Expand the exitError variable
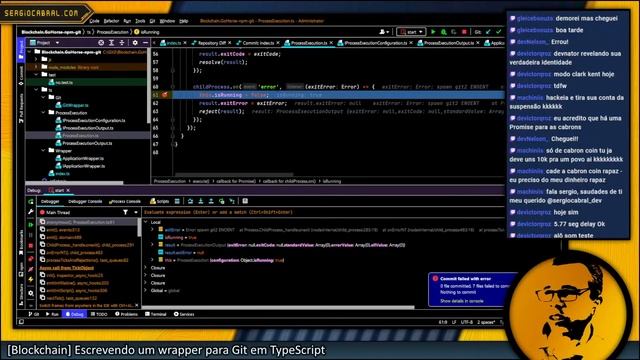This screenshot has width=640, height=360. pyautogui.click(x=153, y=230)
